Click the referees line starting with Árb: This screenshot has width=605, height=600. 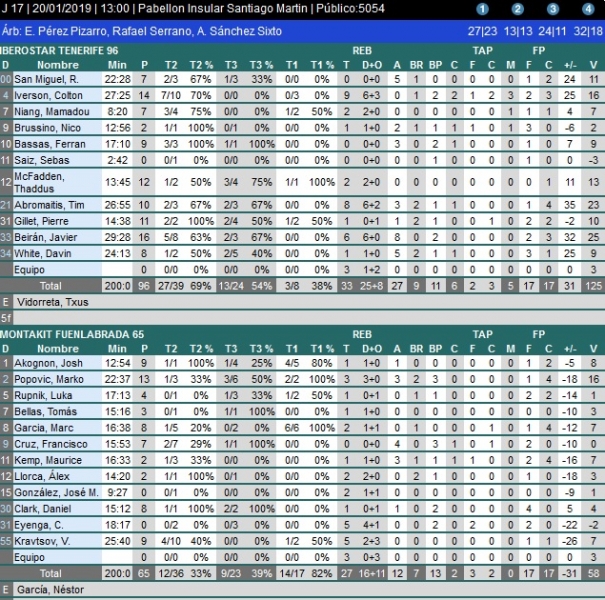click(x=142, y=31)
